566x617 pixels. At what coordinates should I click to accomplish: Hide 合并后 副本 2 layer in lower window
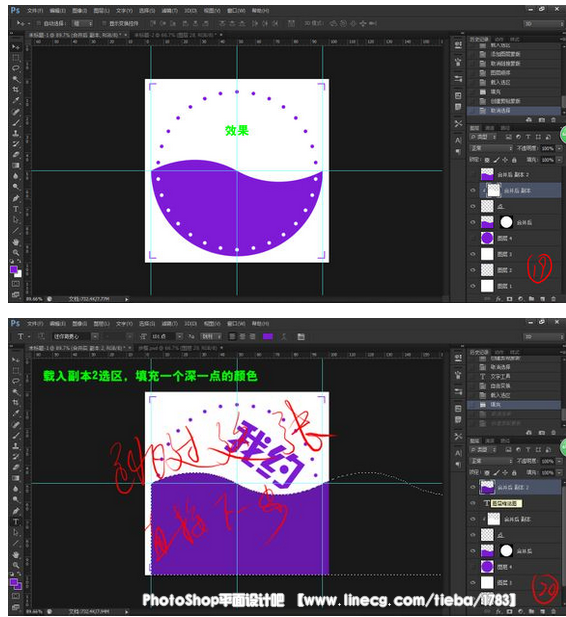click(x=473, y=487)
